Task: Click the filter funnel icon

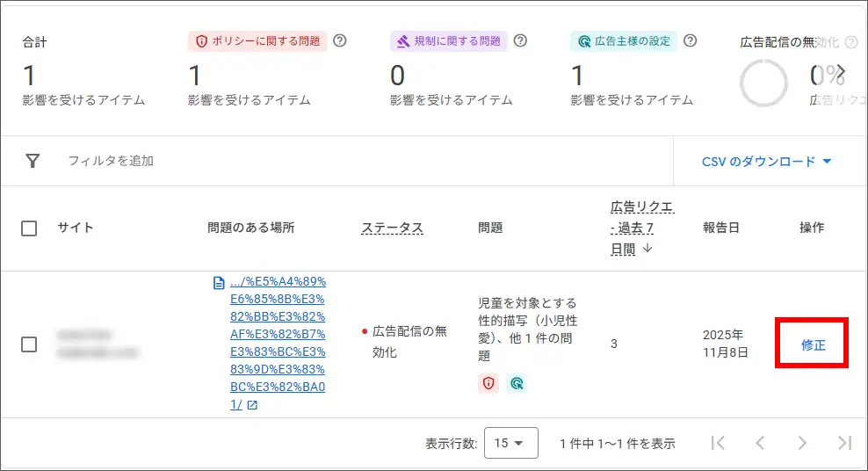Action: pos(33,161)
